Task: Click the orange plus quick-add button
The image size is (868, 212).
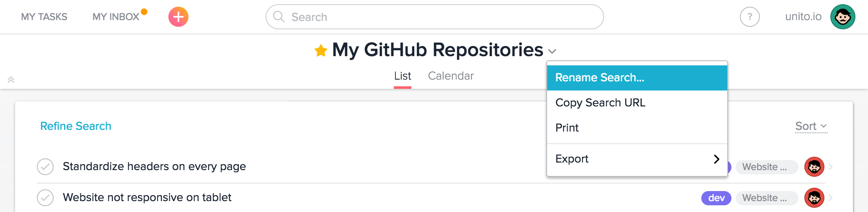Action: click(x=178, y=17)
